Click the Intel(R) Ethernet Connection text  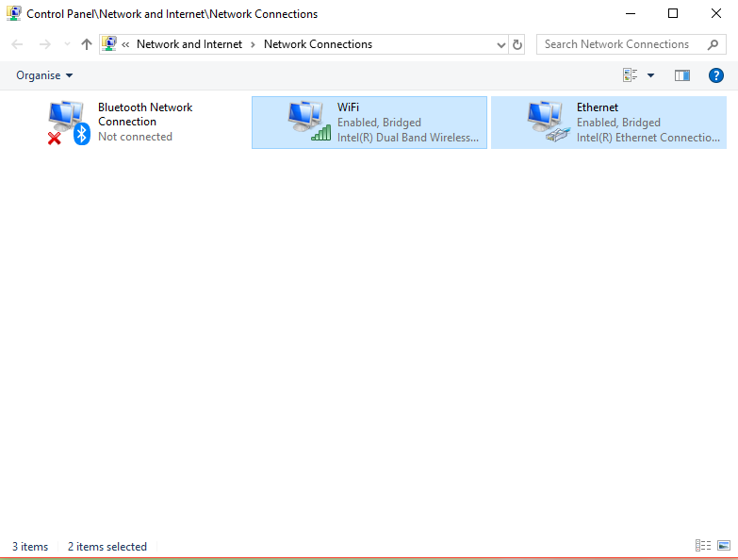648,138
